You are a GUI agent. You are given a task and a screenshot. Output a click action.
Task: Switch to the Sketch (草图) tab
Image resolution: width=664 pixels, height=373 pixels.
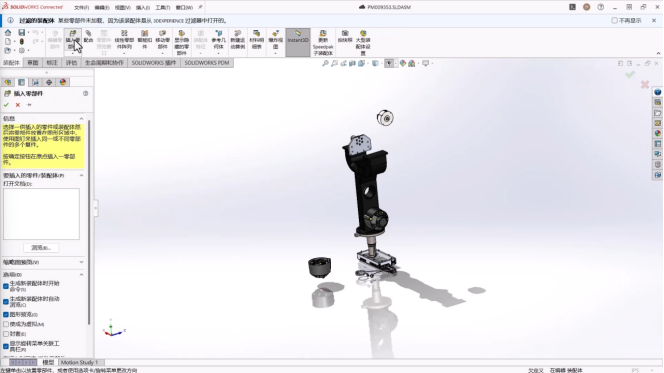[x=33, y=63]
